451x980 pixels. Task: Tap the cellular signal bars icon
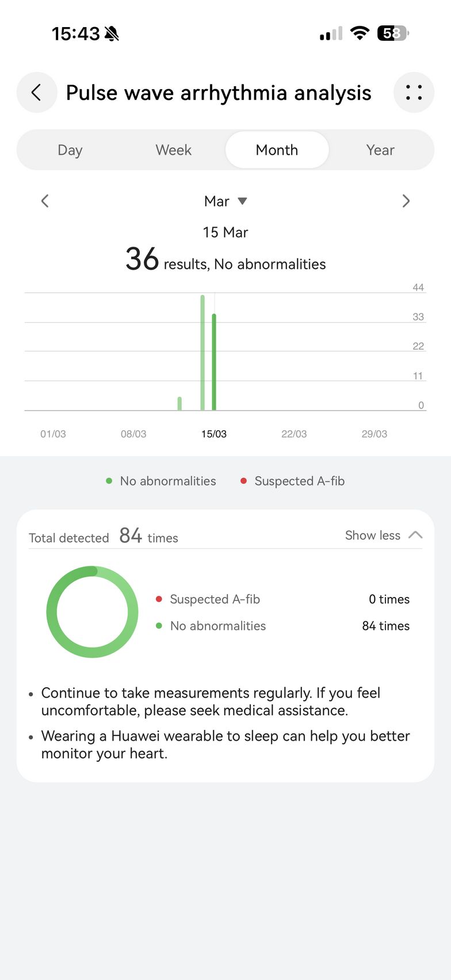[x=331, y=34]
